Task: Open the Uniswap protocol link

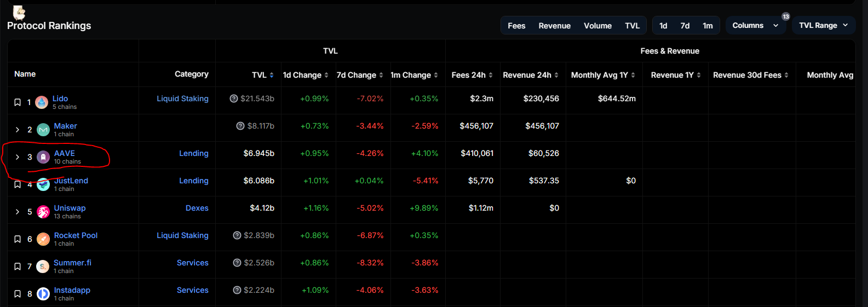Action: tap(70, 208)
